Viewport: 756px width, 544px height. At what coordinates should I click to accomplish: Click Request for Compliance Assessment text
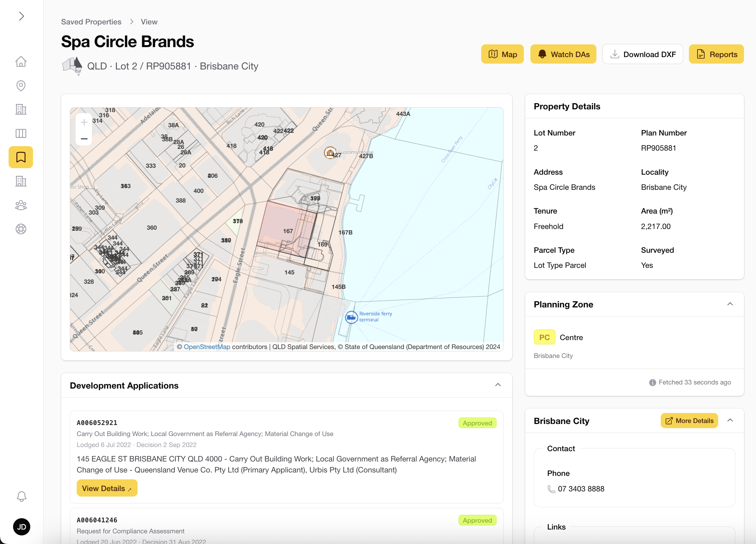tap(130, 531)
